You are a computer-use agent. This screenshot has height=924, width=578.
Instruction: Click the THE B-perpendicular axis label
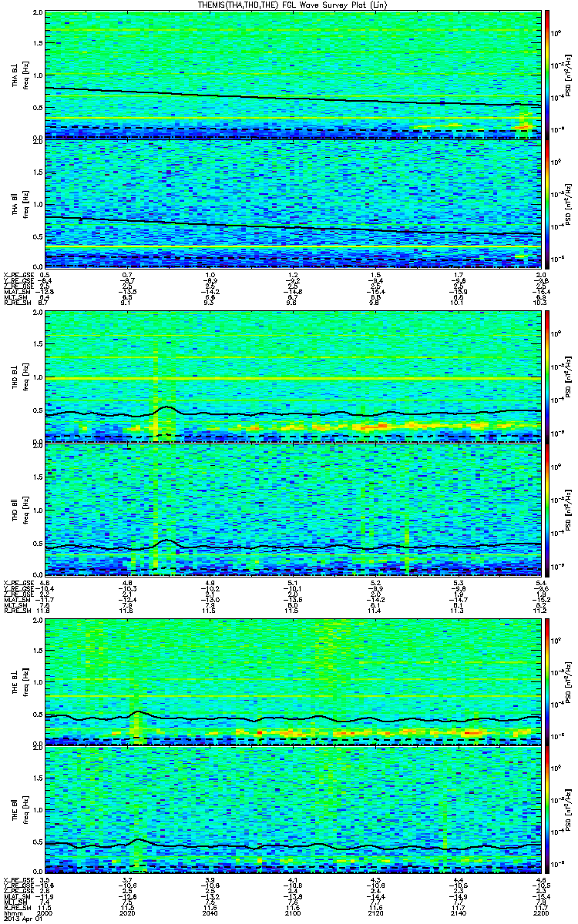[15, 681]
